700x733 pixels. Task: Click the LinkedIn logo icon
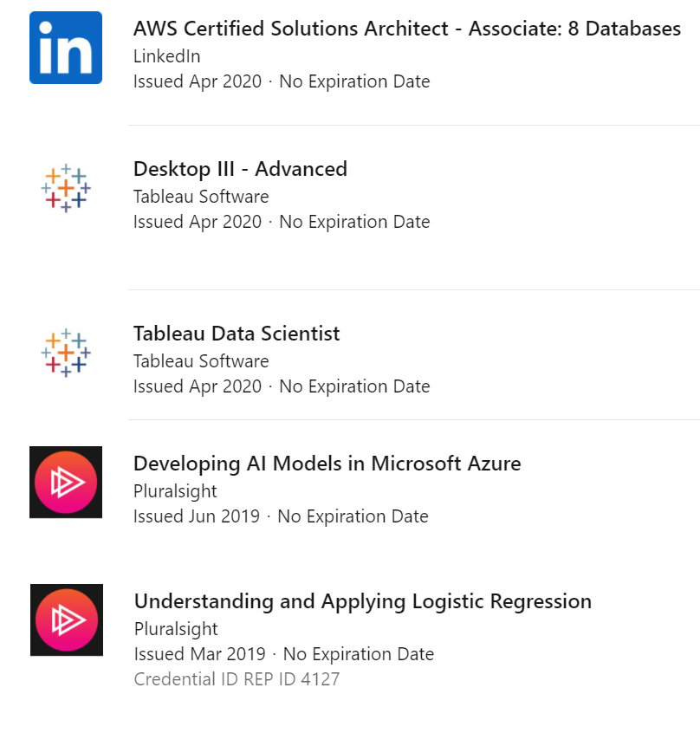(66, 48)
